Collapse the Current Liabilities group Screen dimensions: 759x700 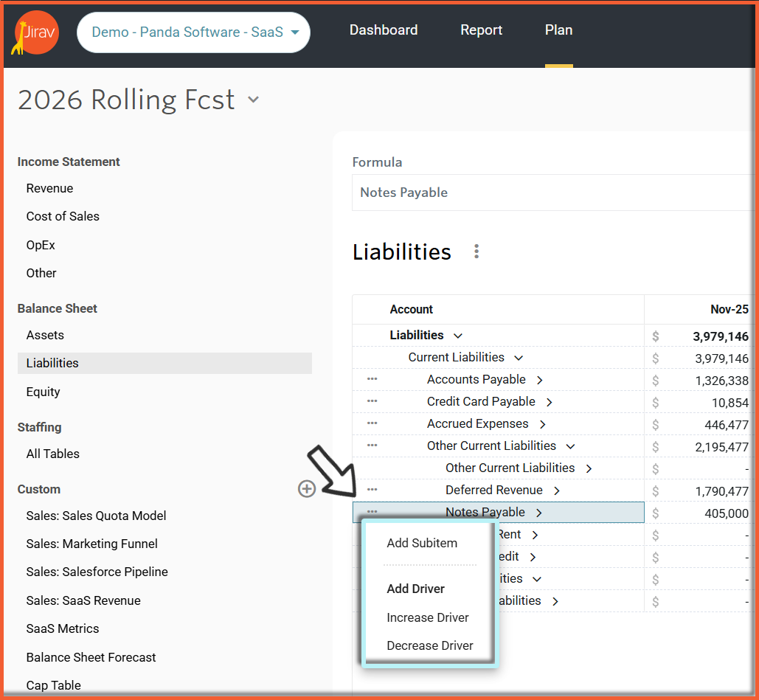[x=519, y=358]
